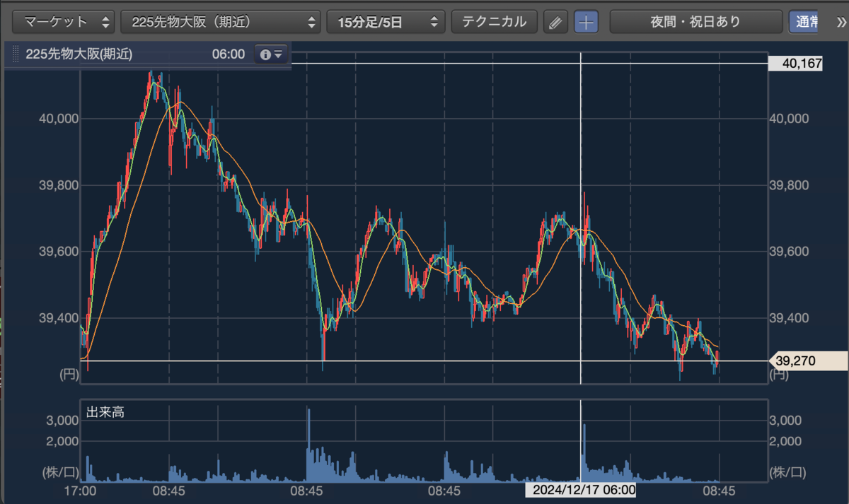Click the 06:00 time in chart header
This screenshot has height=504, width=849.
pos(228,54)
